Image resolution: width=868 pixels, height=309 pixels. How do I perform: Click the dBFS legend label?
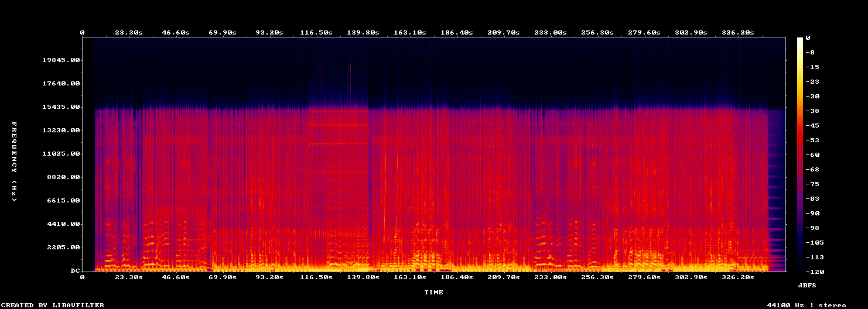point(807,285)
